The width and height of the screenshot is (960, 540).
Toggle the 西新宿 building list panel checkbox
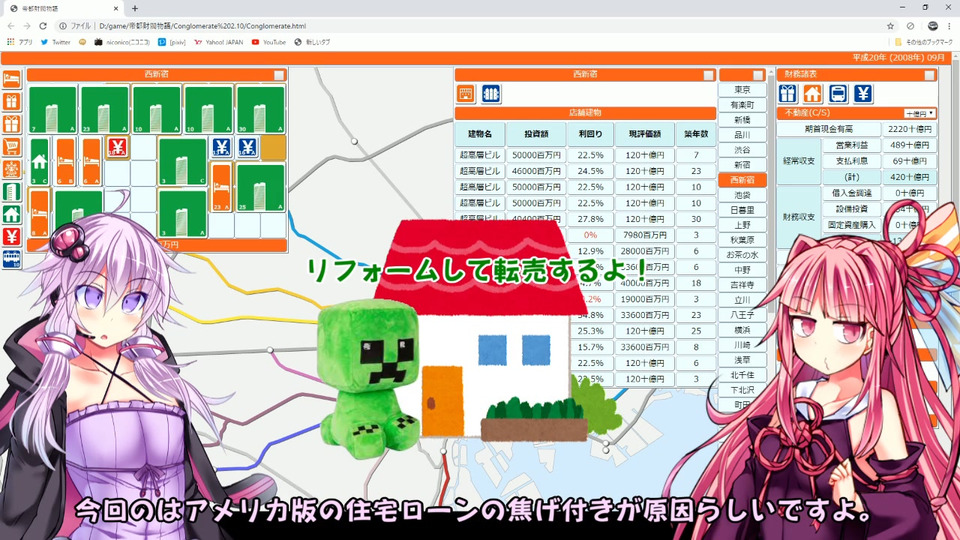pos(708,75)
